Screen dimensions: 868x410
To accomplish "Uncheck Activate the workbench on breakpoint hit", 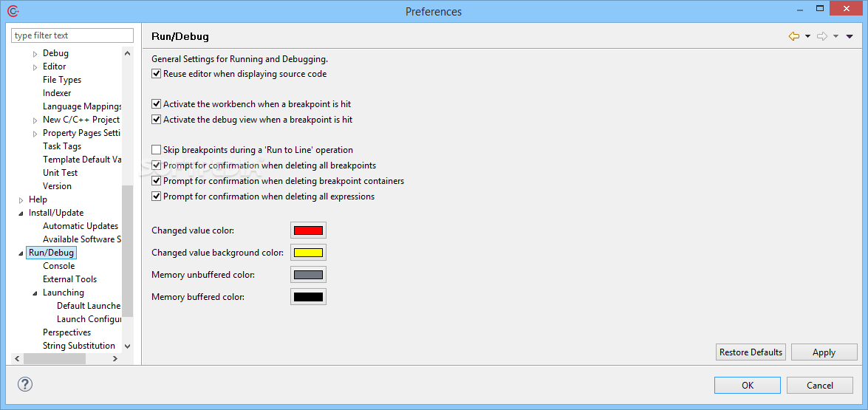I will pyautogui.click(x=156, y=104).
